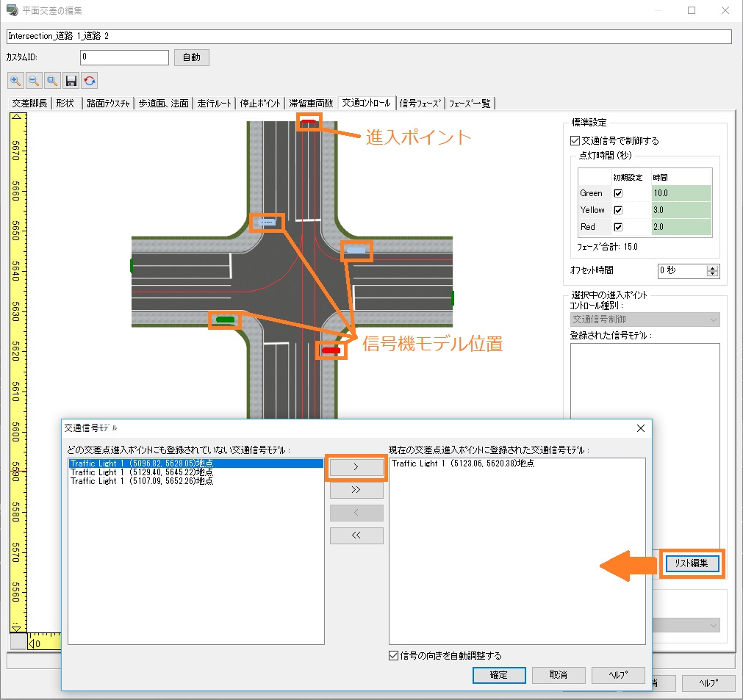This screenshot has height=700, width=743.
Task: Switch to the 信号フェーズ tab
Action: (421, 104)
